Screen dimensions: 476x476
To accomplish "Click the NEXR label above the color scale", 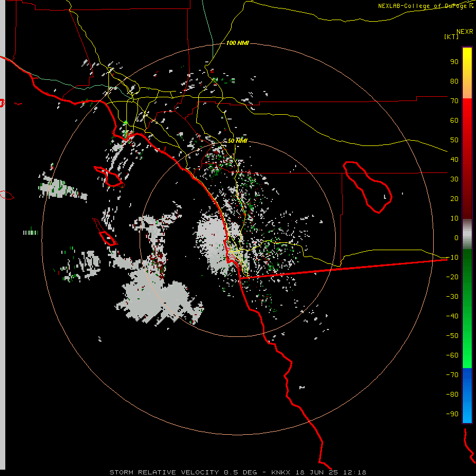I will (464, 32).
